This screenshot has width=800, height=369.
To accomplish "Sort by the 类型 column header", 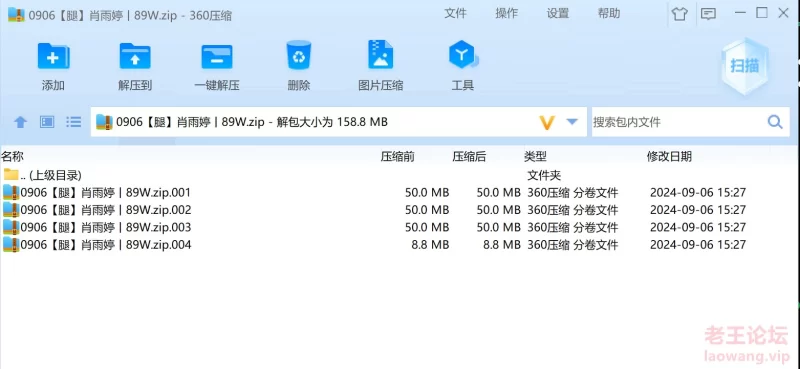I will (535, 157).
